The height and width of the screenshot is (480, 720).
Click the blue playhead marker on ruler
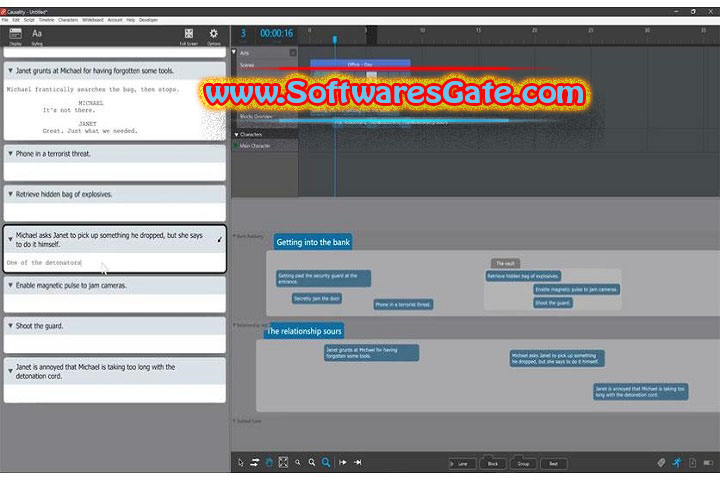click(335, 40)
